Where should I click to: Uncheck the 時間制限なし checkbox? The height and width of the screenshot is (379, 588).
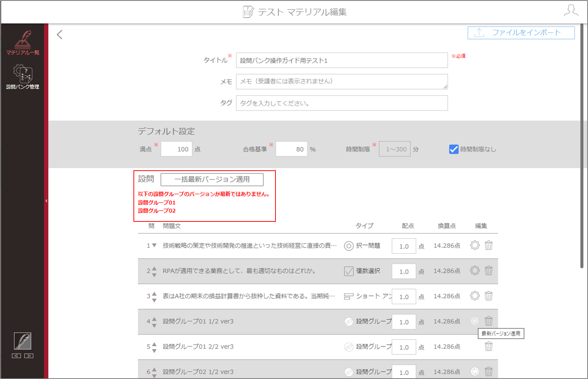[x=454, y=149]
